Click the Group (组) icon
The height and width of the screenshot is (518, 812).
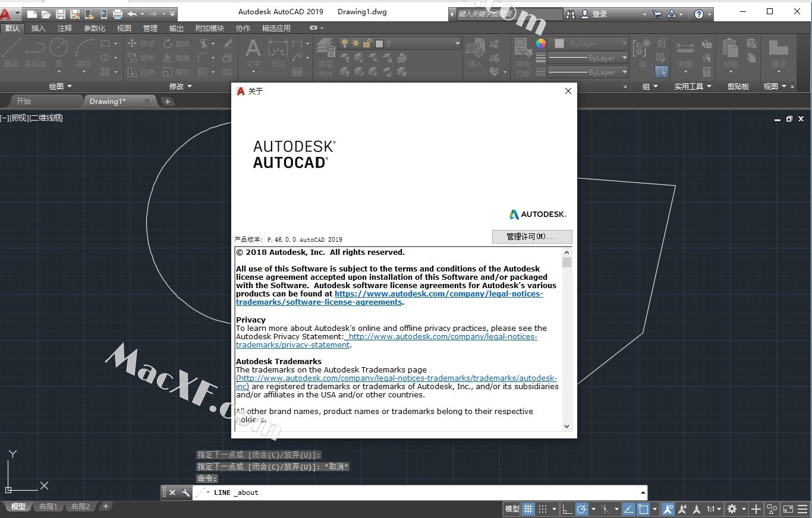[643, 53]
